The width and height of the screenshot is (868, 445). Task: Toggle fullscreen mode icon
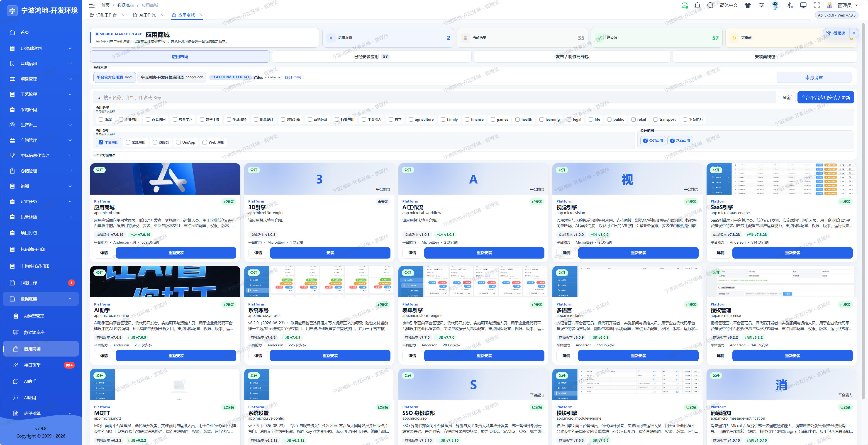(817, 5)
